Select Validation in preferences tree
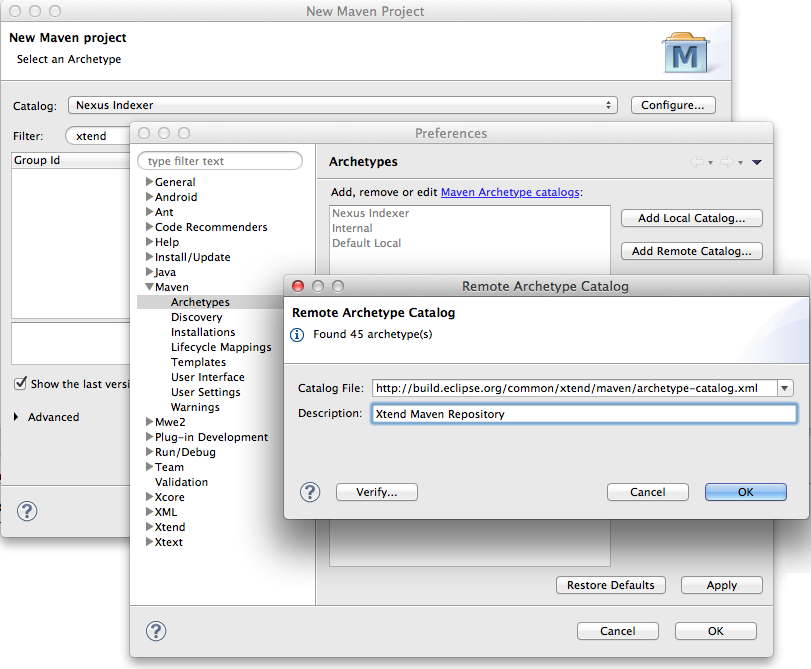811x669 pixels. pos(181,482)
